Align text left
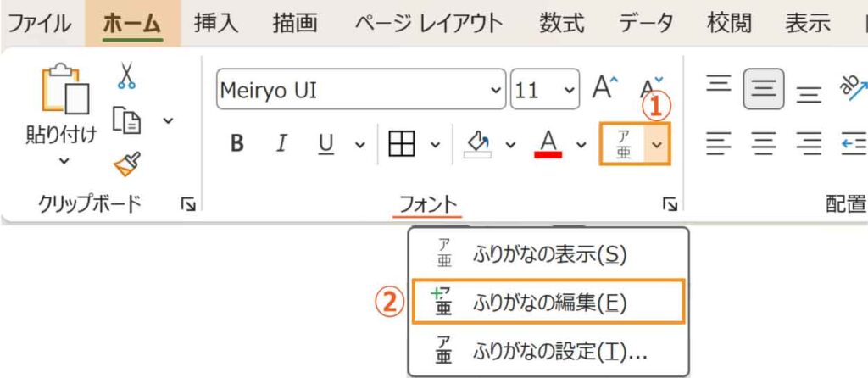This screenshot has width=868, height=378. pyautogui.click(x=719, y=144)
